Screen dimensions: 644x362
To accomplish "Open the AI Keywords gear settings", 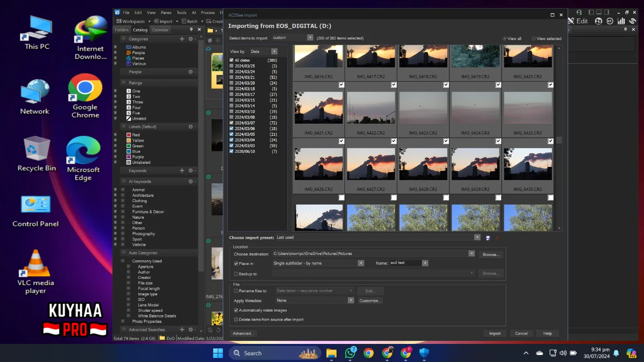I will (x=191, y=182).
